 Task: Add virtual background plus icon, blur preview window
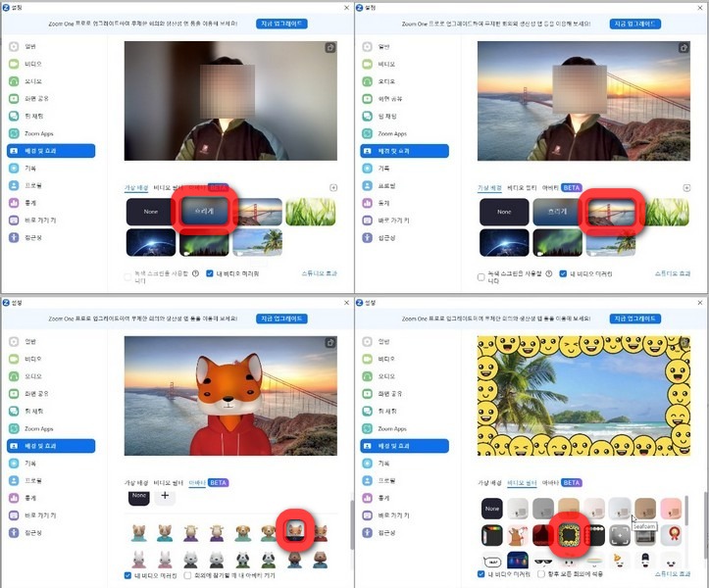tap(333, 187)
